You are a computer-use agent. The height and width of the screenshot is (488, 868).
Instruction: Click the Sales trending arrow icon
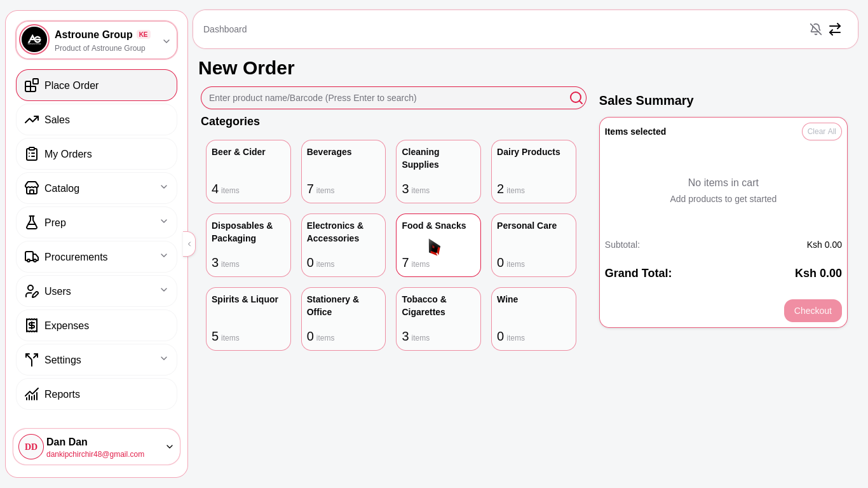pos(32,119)
